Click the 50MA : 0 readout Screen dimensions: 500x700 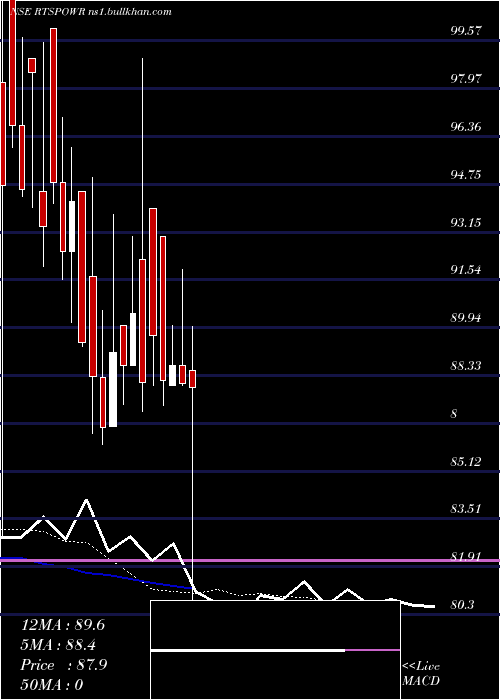[x=52, y=684]
